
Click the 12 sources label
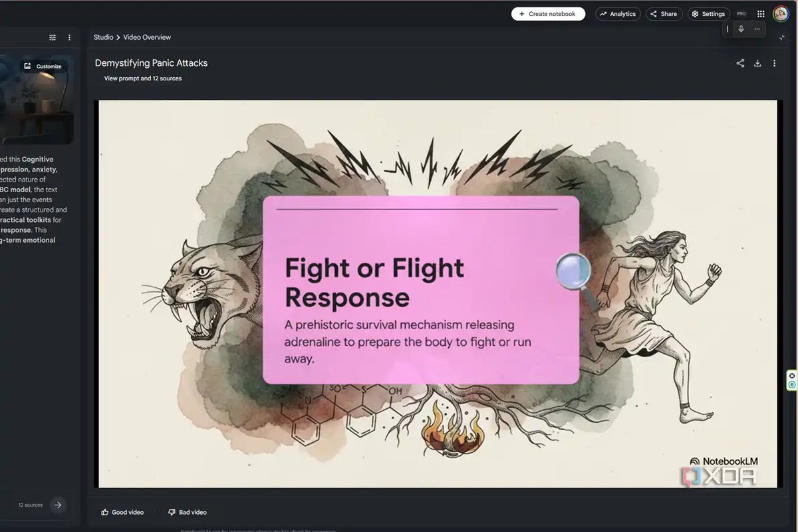pyautogui.click(x=31, y=505)
